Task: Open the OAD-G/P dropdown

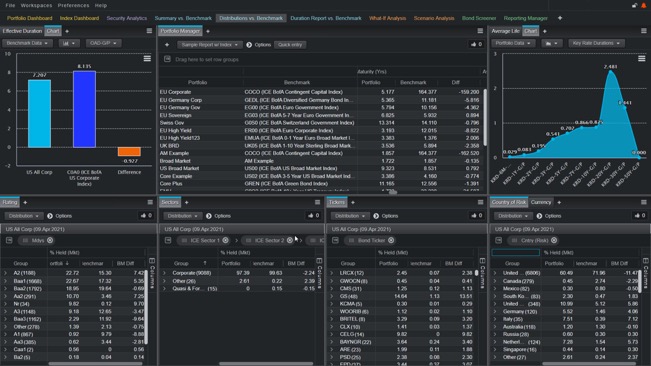Action: (103, 43)
